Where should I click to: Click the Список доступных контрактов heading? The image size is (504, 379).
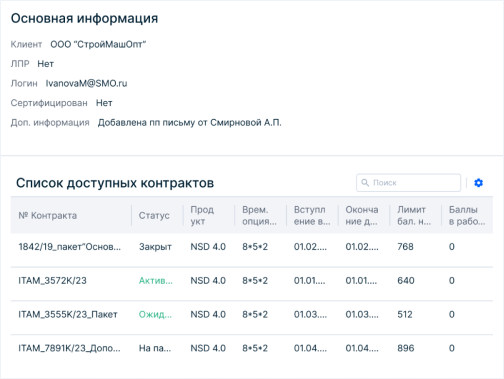pos(115,183)
